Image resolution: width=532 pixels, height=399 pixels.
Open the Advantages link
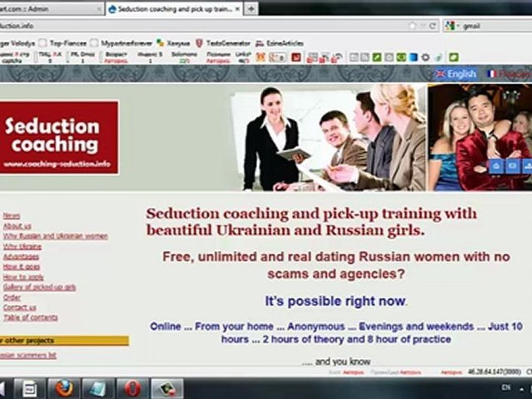tap(21, 257)
